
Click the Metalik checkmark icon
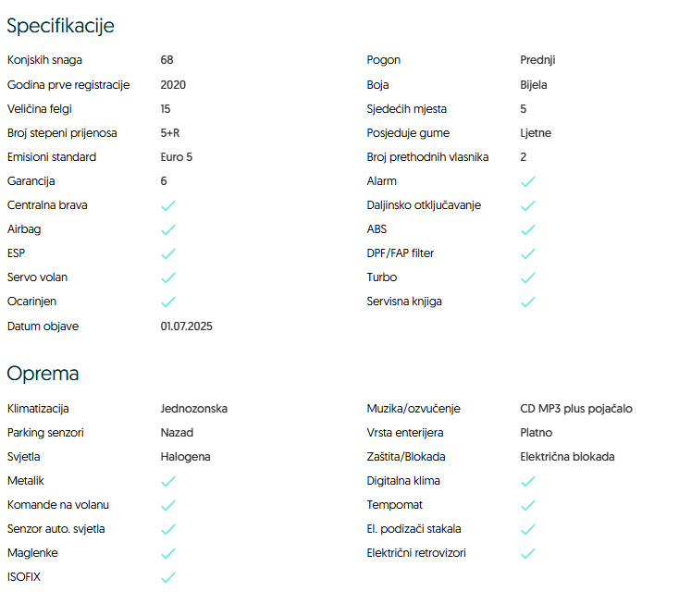[x=167, y=481]
